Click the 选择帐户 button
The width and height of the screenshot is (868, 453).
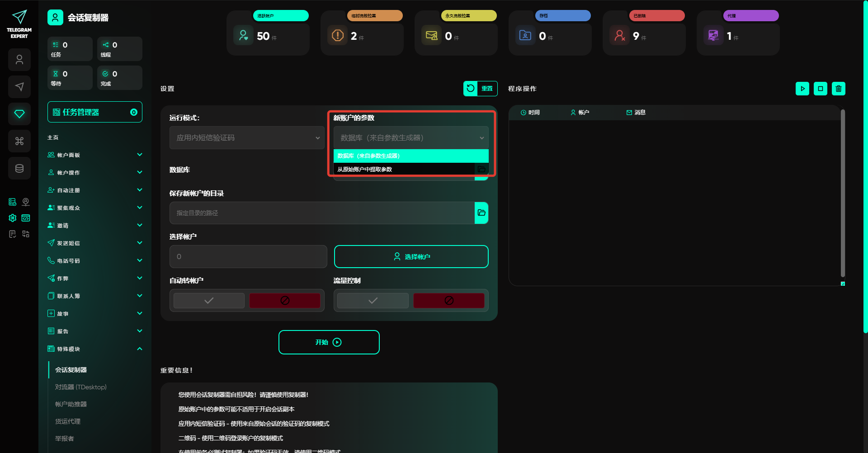click(411, 257)
